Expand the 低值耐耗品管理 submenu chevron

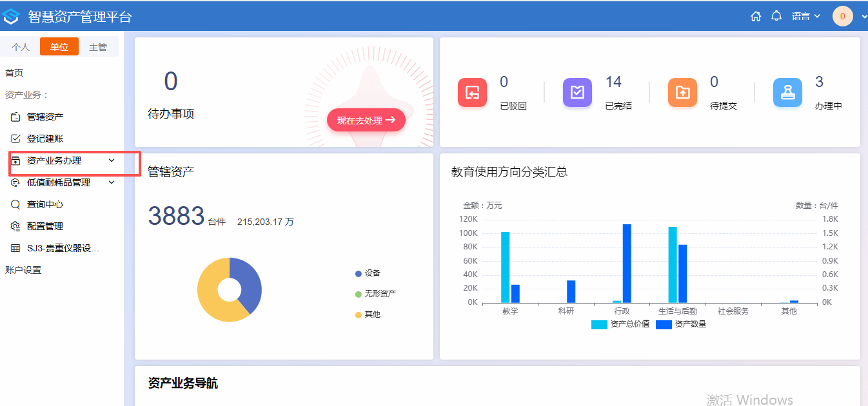(x=112, y=182)
